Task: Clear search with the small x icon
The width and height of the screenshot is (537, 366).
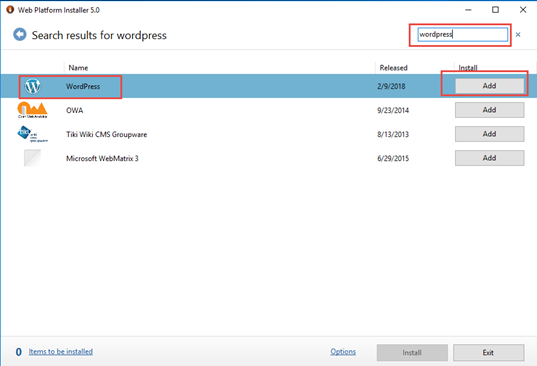Action: [518, 35]
